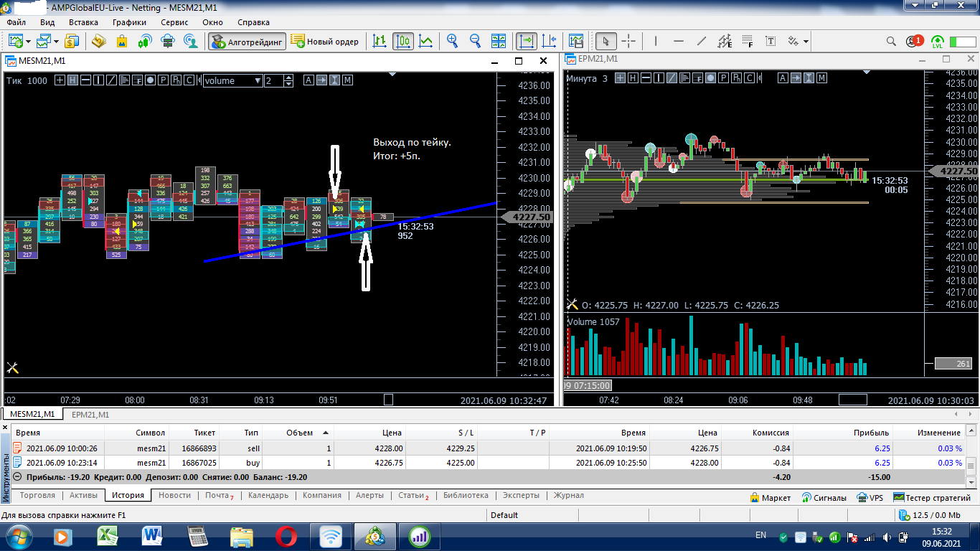Select the horizontal line drawing tool
Screen dimensions: 980x551
tap(679, 41)
